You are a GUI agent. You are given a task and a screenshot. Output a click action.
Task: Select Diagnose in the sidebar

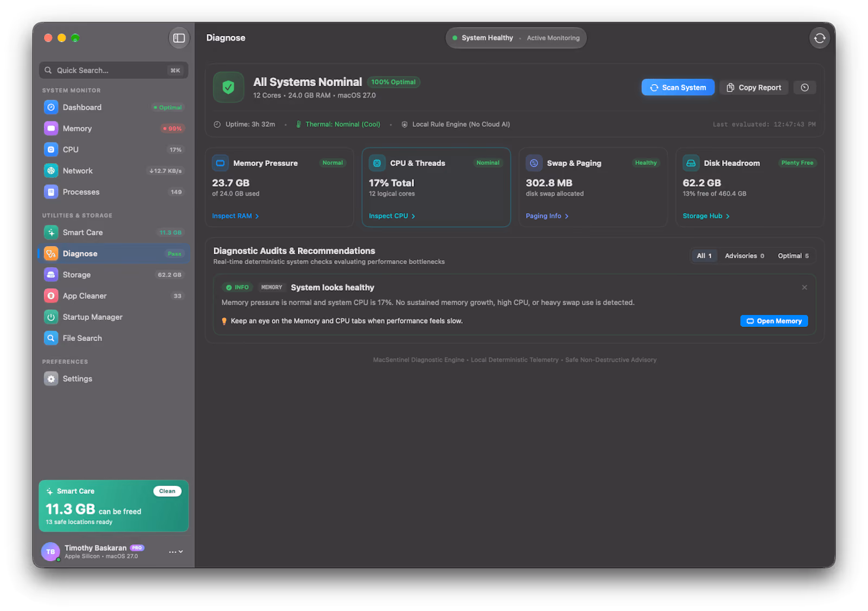[x=114, y=254]
